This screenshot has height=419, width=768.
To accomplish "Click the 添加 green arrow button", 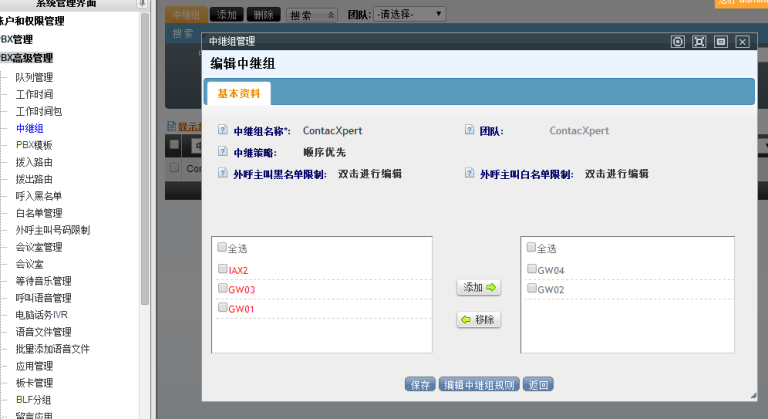I will (x=479, y=287).
